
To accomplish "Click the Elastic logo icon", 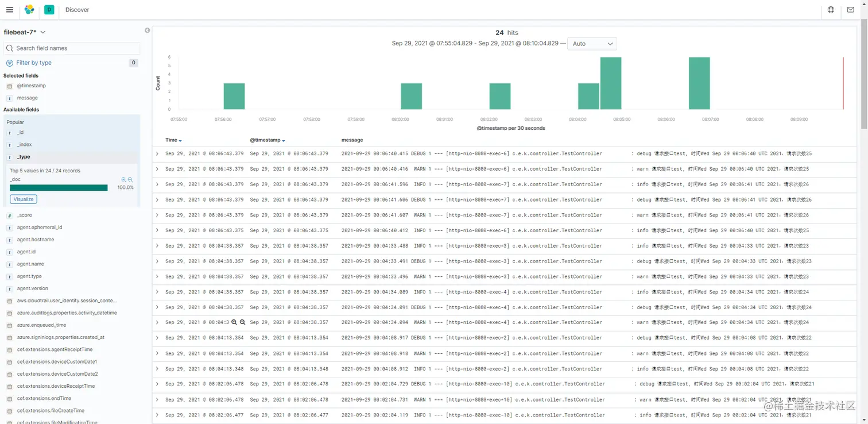I will pyautogui.click(x=29, y=10).
